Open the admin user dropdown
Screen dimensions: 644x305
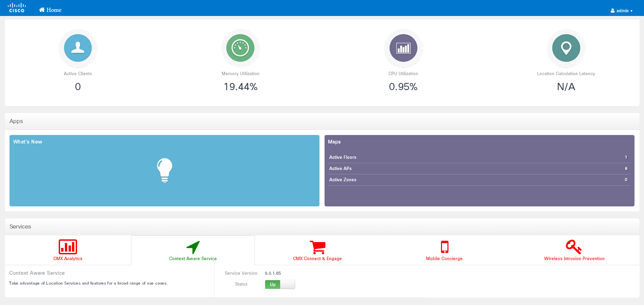click(x=622, y=11)
